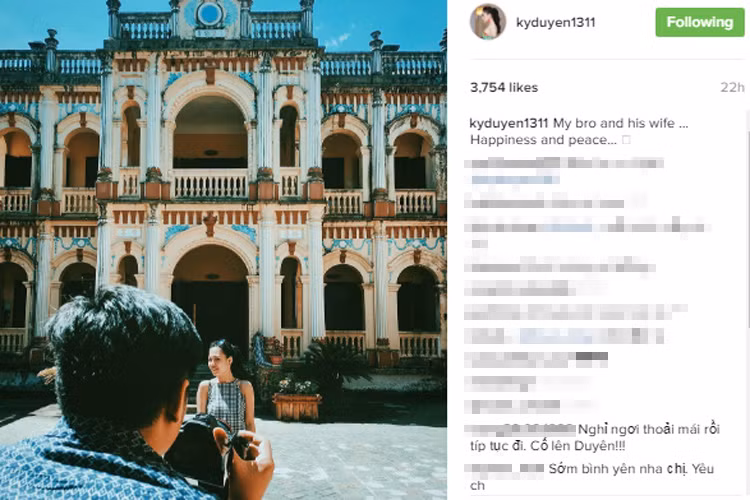This screenshot has height=500, width=750.
Task: Open blurred username before 'Nghỉ ngơi thoải mái'
Action: pyautogui.click(x=523, y=429)
